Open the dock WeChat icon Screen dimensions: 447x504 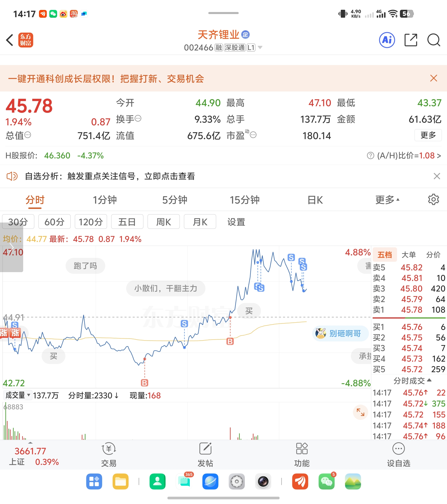click(327, 481)
